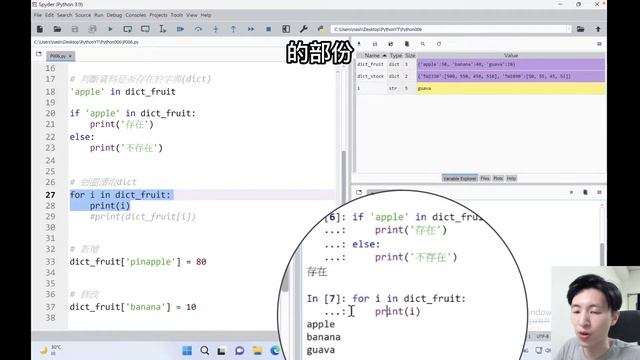Image resolution: width=640 pixels, height=360 pixels.
Task: Open the File menu
Action: tap(38, 15)
